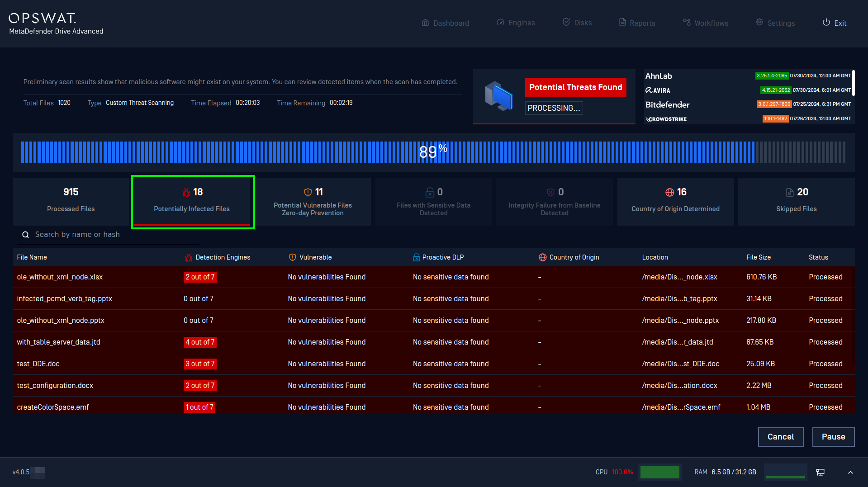The width and height of the screenshot is (868, 487).
Task: Click the engine list scrollbar
Action: (853, 82)
